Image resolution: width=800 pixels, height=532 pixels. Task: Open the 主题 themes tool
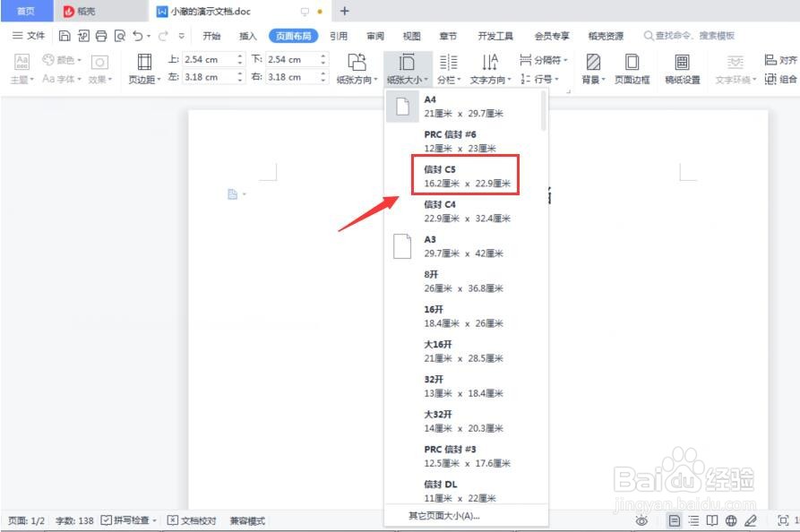point(22,69)
